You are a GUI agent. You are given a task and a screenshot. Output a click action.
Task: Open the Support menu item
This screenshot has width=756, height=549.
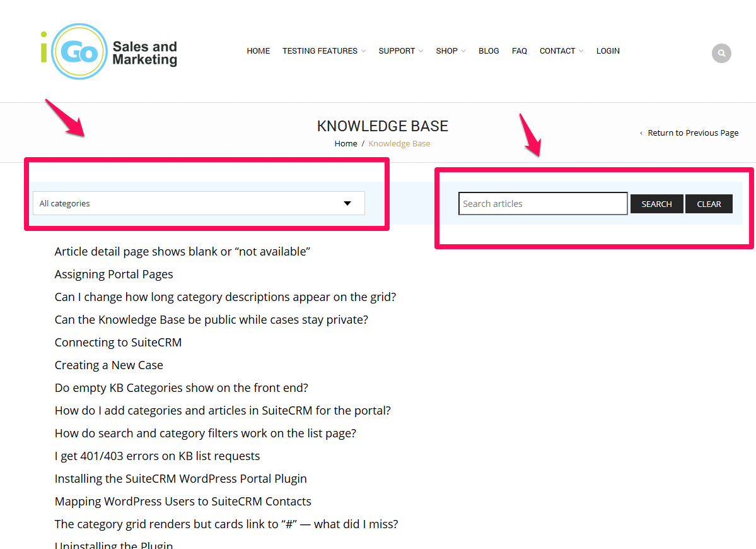coord(397,51)
